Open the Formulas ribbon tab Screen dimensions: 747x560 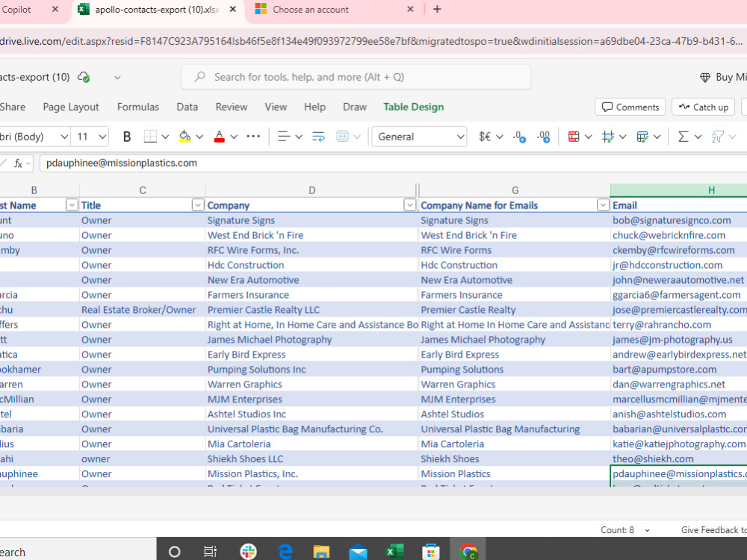(138, 107)
